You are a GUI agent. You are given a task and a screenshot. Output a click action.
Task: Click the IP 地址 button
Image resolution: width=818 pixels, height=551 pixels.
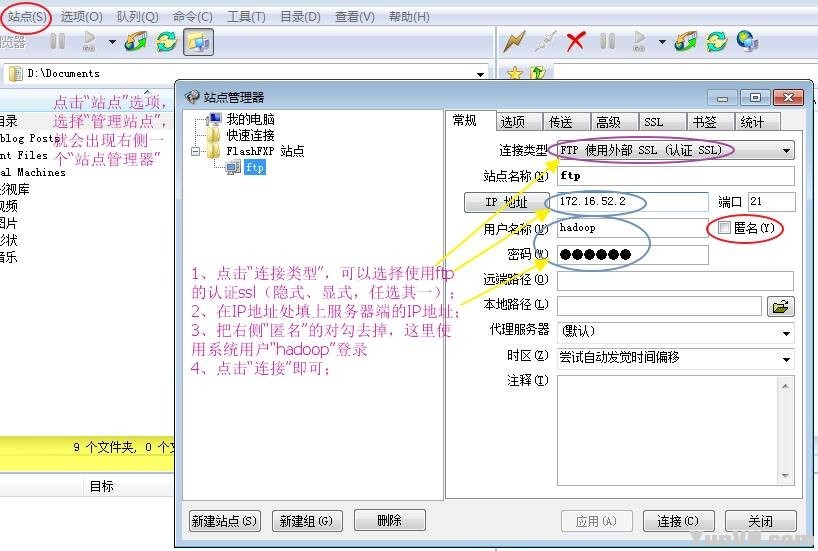pos(507,202)
